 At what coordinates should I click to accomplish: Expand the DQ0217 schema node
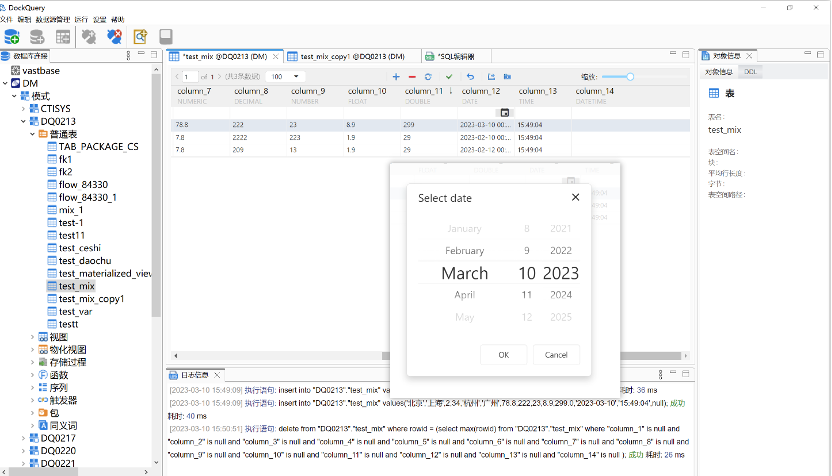pyautogui.click(x=23, y=438)
